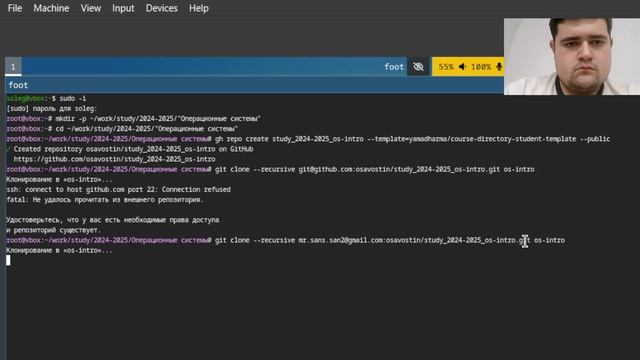Open the Input menu
640x360 pixels.
pos(123,8)
